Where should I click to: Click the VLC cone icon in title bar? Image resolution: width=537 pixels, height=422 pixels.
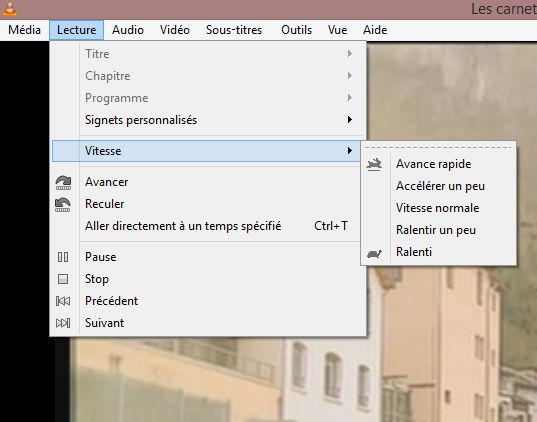coord(9,8)
